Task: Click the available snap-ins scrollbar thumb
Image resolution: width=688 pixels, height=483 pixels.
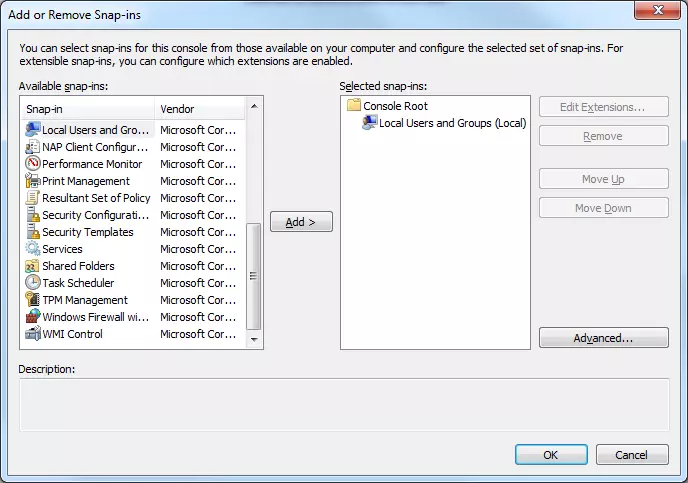Action: (x=254, y=276)
